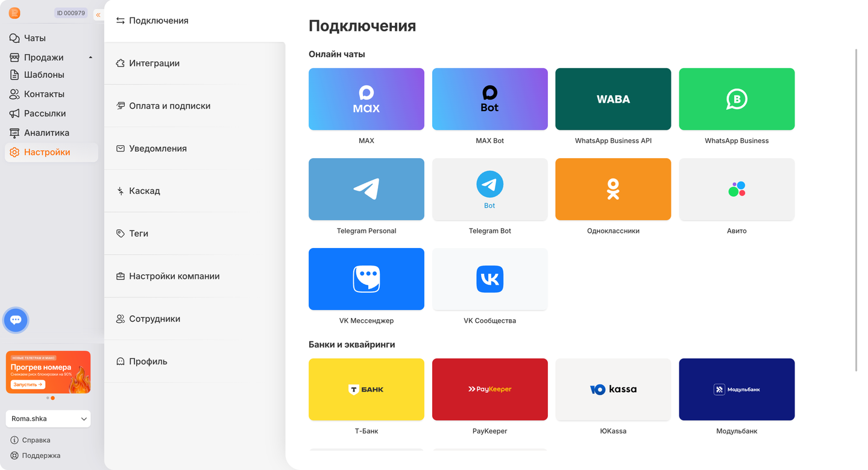
Task: Open the Настройки компании tab
Action: coord(195,276)
